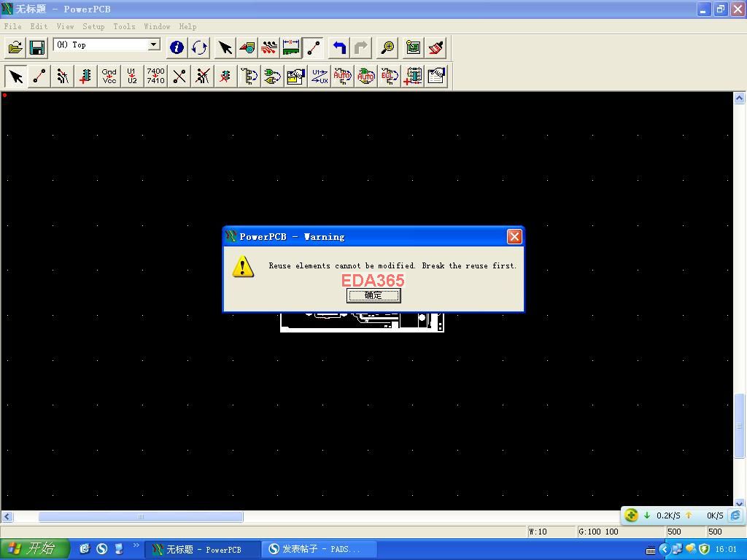This screenshot has width=747, height=560.
Task: Redo with the gray arrow icon
Action: pyautogui.click(x=361, y=47)
